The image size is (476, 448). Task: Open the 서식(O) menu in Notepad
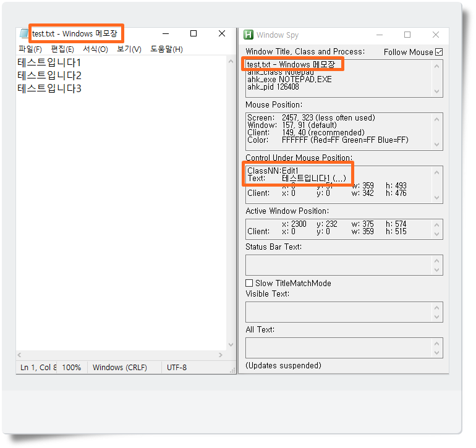tap(95, 49)
